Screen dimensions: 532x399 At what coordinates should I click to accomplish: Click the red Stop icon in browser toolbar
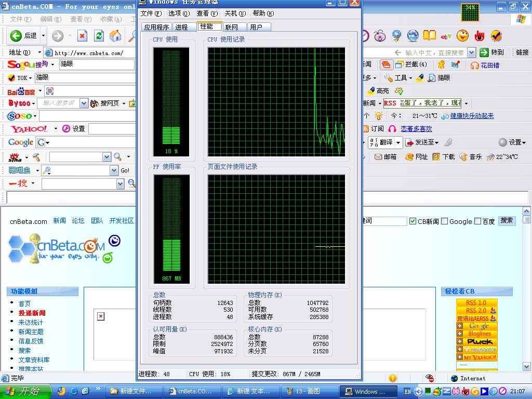point(82,36)
